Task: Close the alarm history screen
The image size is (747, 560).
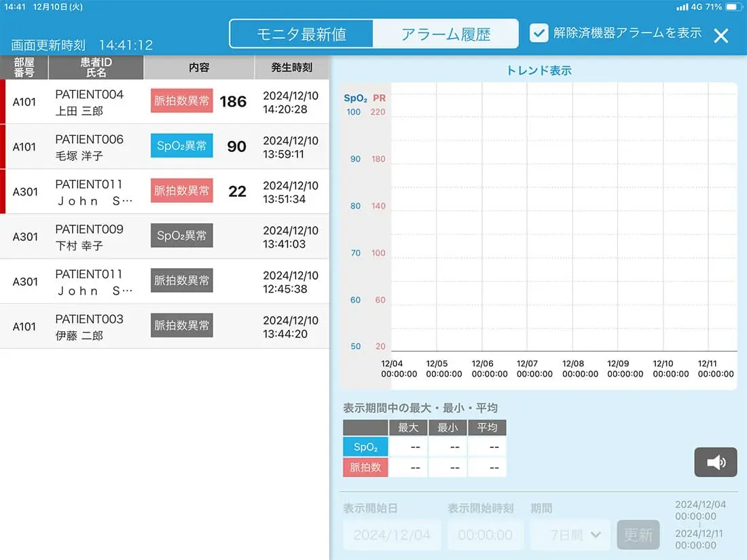Action: (x=721, y=35)
